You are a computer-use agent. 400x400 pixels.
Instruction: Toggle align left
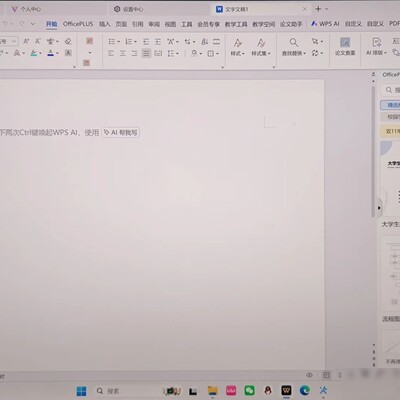tap(111, 53)
